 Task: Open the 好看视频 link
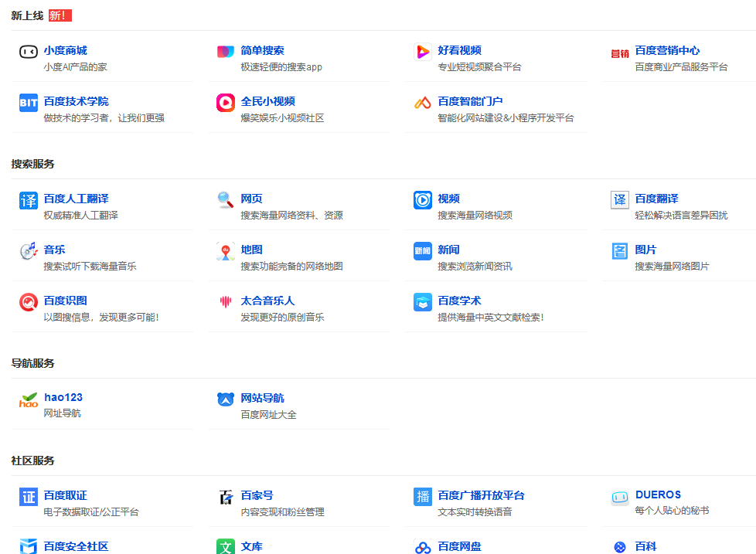click(x=459, y=50)
